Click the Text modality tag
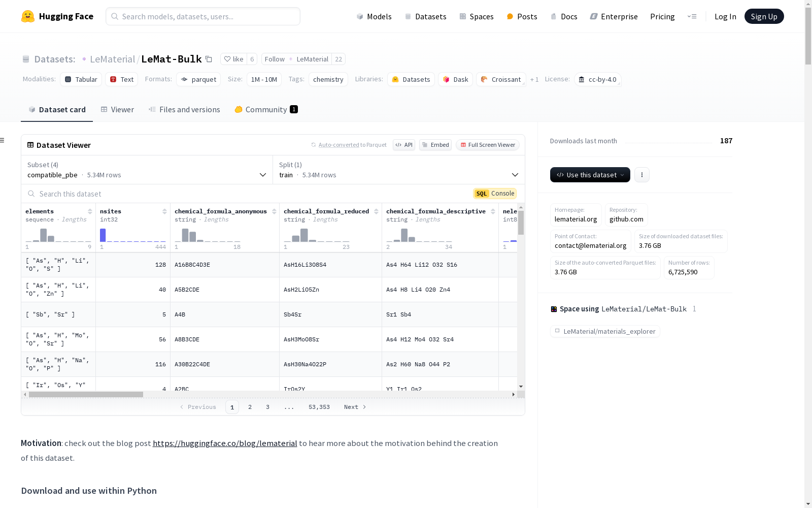The height and width of the screenshot is (508, 812). [x=122, y=79]
